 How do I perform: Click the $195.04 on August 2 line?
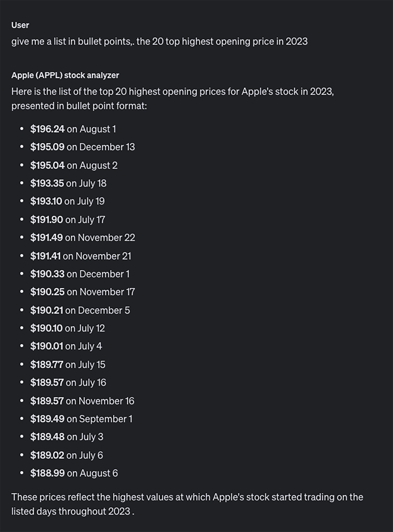pyautogui.click(x=74, y=165)
